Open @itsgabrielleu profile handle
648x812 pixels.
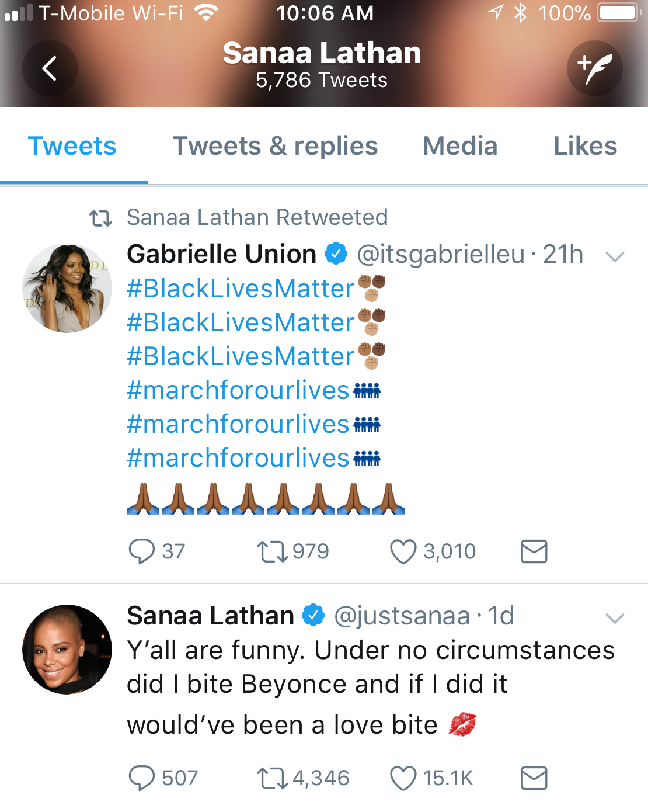[441, 255]
